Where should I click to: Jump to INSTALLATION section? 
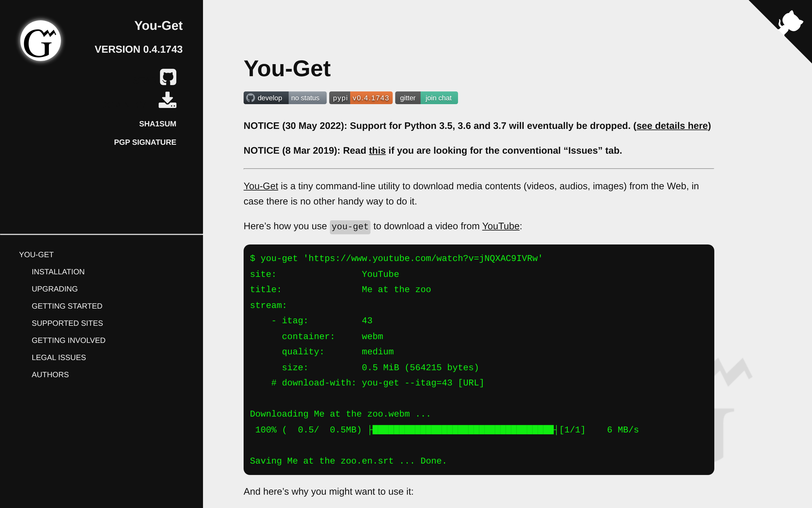pos(58,272)
